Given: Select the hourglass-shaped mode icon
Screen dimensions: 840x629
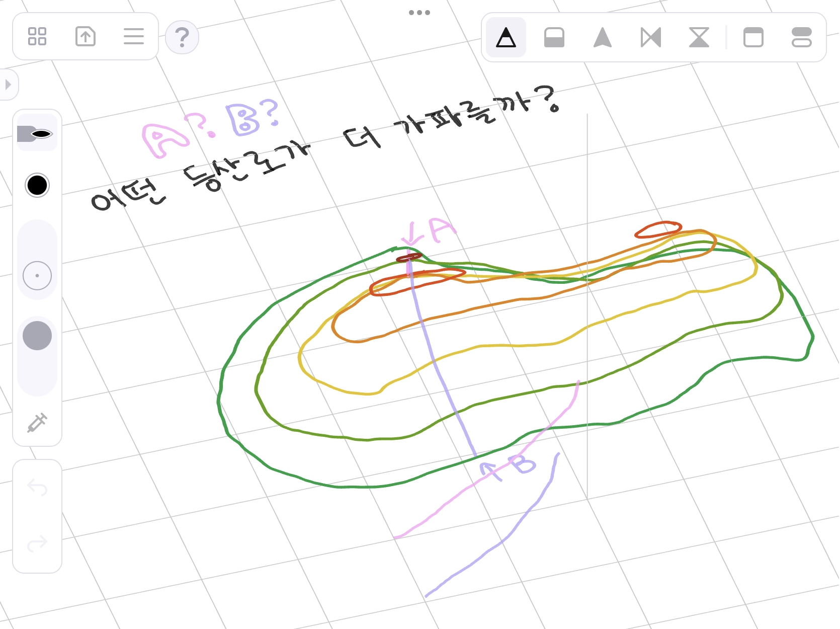Looking at the screenshot, I should coord(699,37).
